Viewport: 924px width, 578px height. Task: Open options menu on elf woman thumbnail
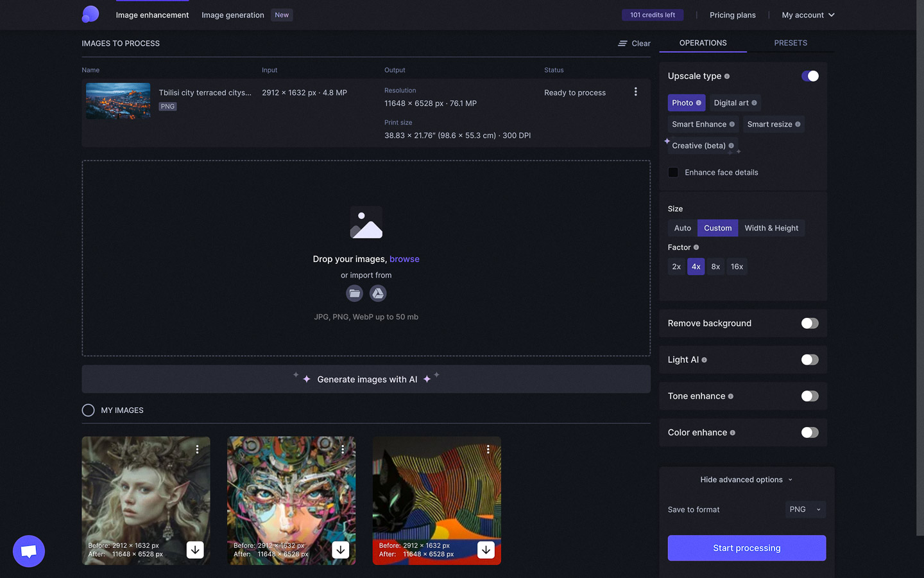pos(197,450)
